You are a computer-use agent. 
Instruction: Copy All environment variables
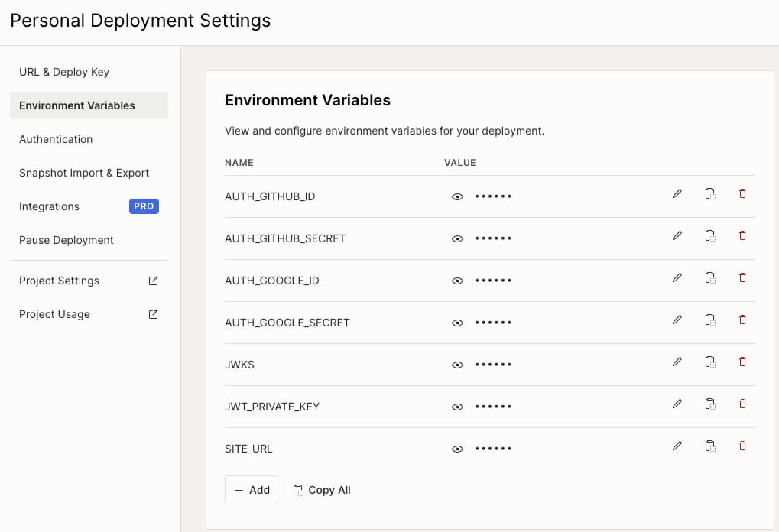click(x=322, y=490)
